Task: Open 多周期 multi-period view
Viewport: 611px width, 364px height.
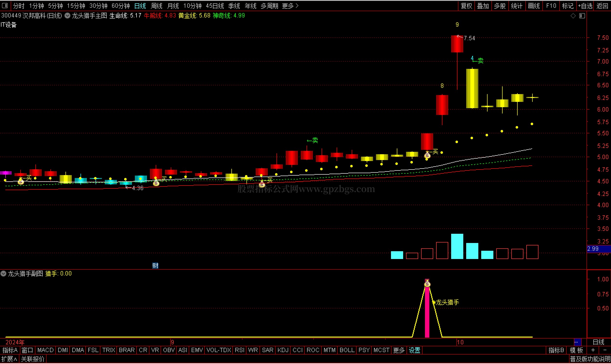Action: pyautogui.click(x=269, y=6)
